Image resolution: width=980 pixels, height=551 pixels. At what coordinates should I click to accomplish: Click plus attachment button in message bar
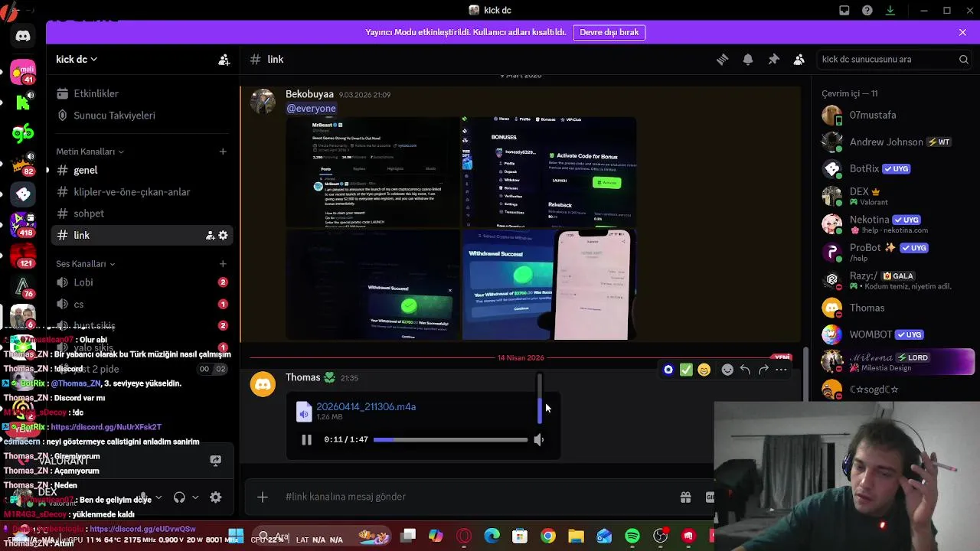pos(263,497)
